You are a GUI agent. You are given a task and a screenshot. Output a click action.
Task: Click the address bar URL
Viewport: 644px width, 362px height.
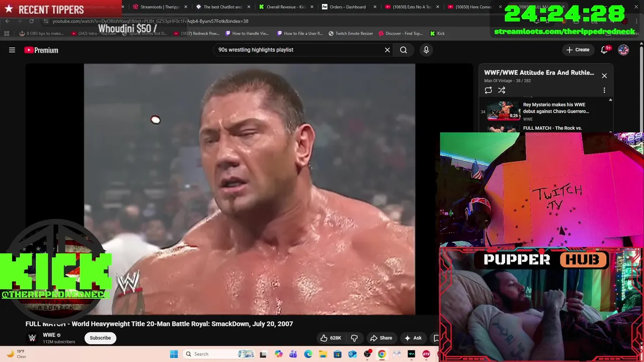(150, 21)
